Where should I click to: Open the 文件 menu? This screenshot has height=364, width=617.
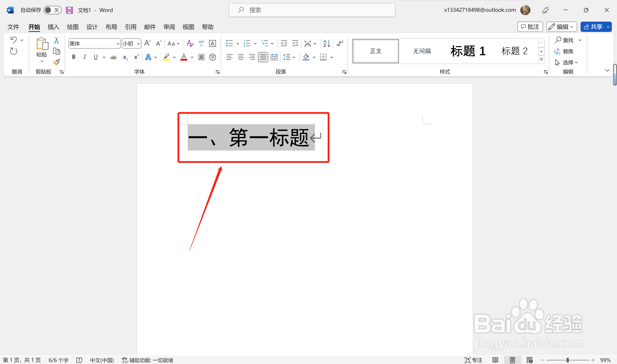pos(13,27)
